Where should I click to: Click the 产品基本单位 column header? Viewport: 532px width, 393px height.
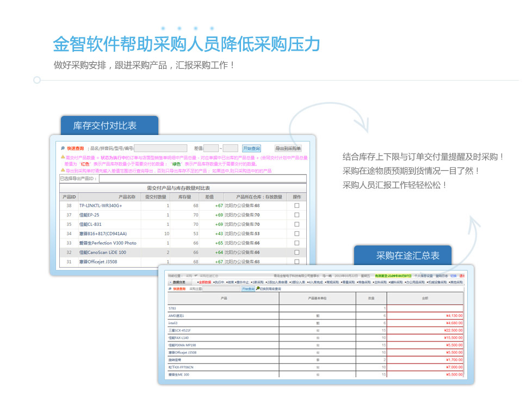(x=318, y=298)
